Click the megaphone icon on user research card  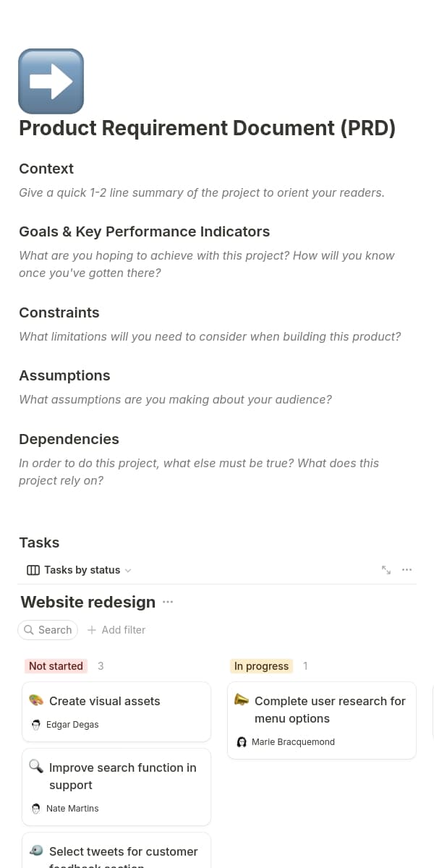pyautogui.click(x=242, y=701)
